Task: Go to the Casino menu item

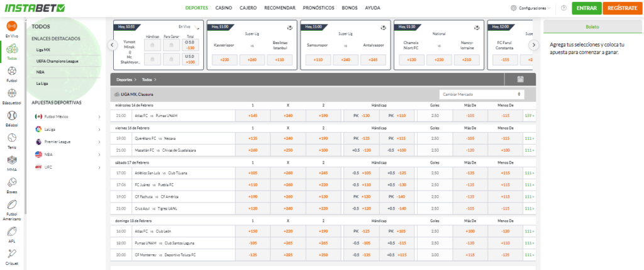Action: coord(223,8)
